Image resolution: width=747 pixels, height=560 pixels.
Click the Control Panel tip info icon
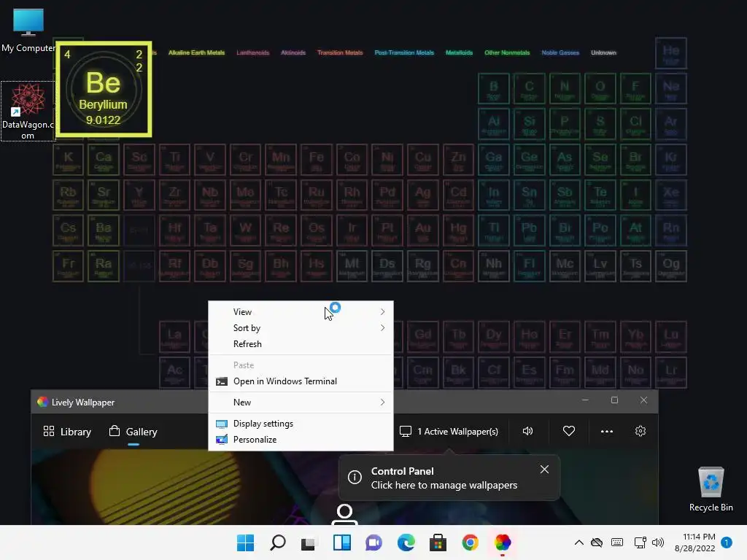(355, 477)
